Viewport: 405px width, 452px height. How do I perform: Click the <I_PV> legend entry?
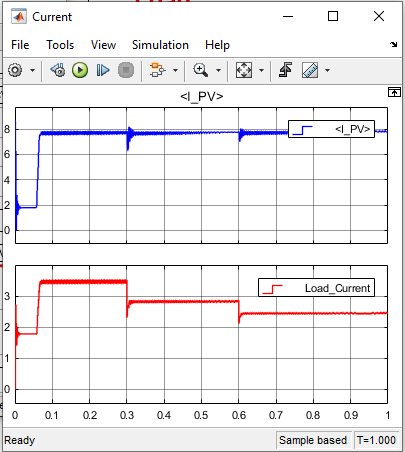pos(331,129)
